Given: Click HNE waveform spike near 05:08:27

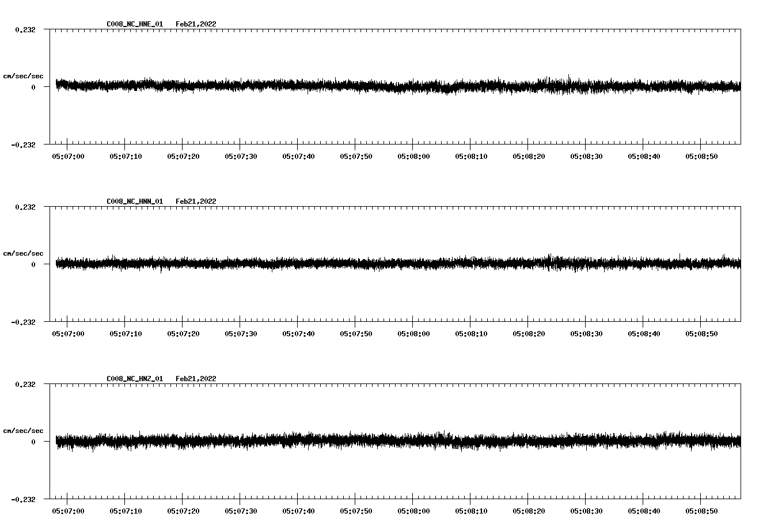Looking at the screenshot, I should click(x=569, y=84).
